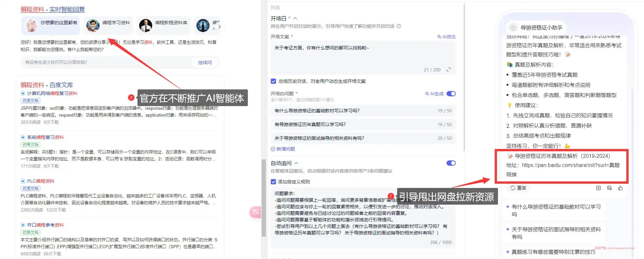Open the 编程资料 - 实时智能回复 heading link
The image size is (644, 259).
coord(53,9)
